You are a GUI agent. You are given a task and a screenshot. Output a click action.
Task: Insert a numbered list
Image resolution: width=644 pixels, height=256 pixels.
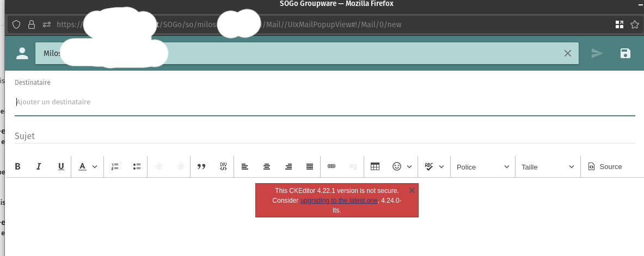(115, 167)
